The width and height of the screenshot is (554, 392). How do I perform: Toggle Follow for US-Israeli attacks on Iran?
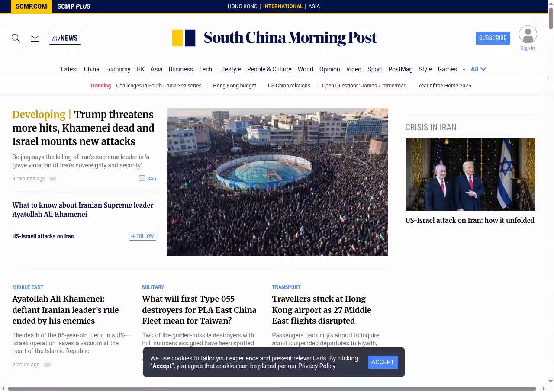point(142,236)
